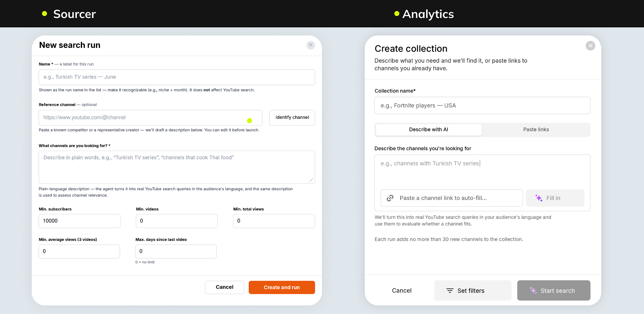
Task: Cancel the Create collection dialog
Action: pyautogui.click(x=402, y=291)
